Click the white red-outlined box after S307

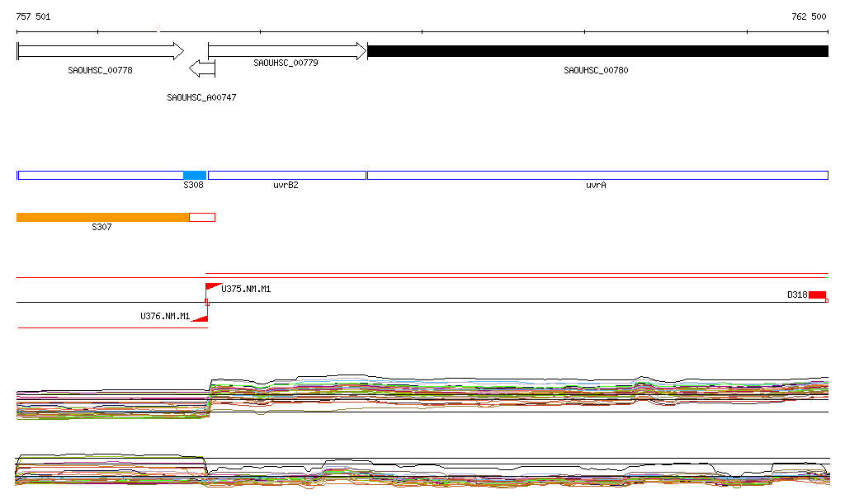coord(202,217)
